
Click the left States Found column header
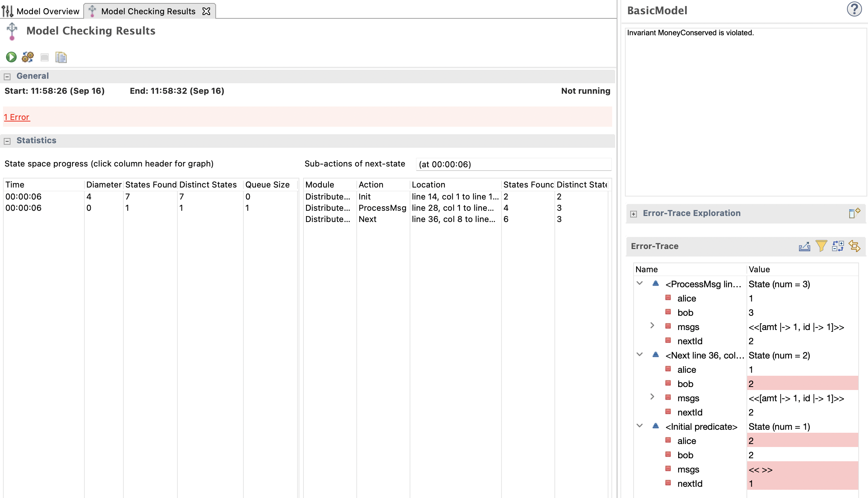[x=151, y=184]
